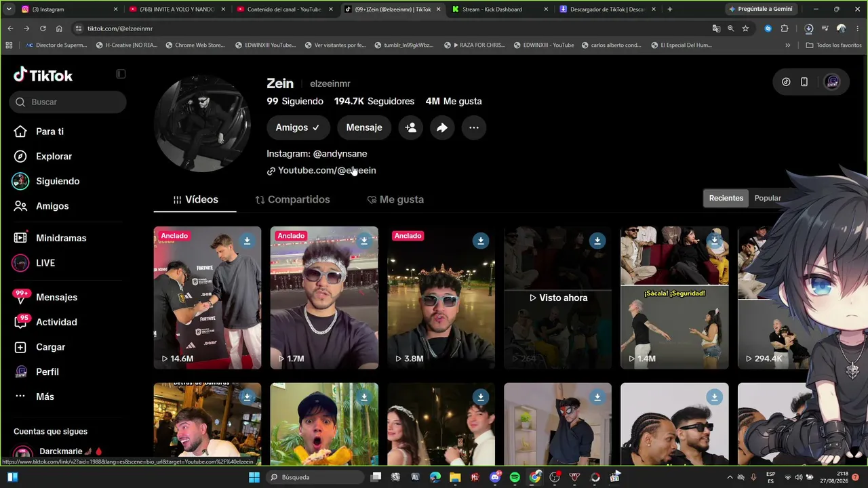Viewport: 868px width, 488px height.
Task: Open the Visto ahora video
Action: point(557,298)
